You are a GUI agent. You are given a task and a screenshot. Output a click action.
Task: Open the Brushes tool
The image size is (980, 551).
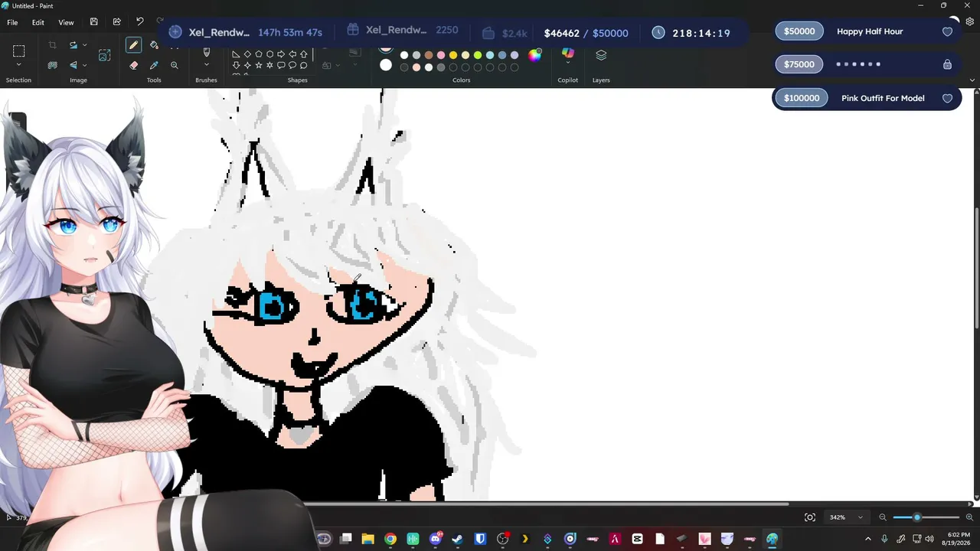206,53
